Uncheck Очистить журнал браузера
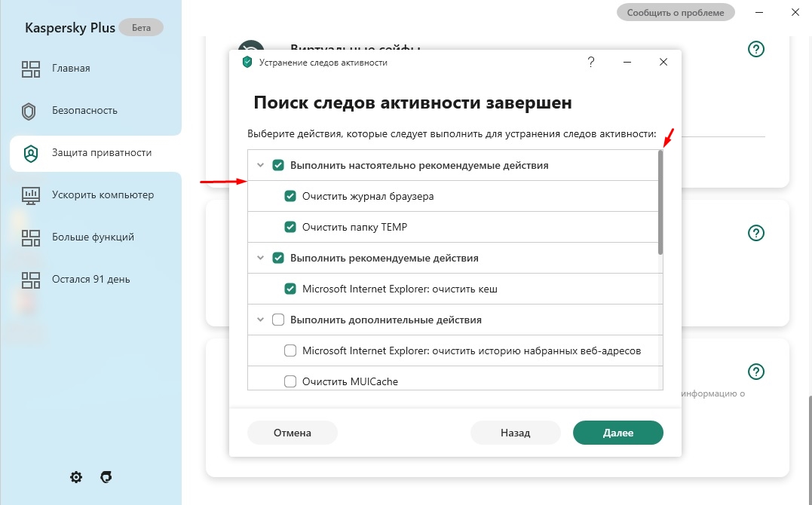This screenshot has height=505, width=812. tap(290, 196)
